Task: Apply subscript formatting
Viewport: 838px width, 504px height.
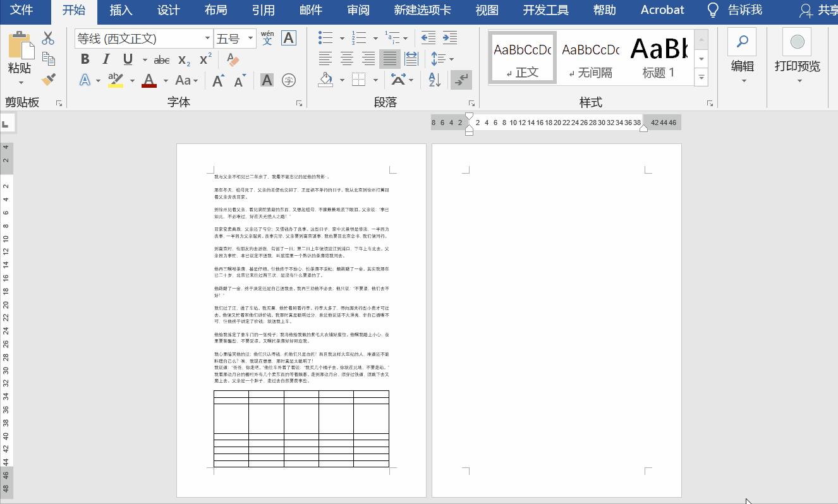Action: pyautogui.click(x=183, y=59)
